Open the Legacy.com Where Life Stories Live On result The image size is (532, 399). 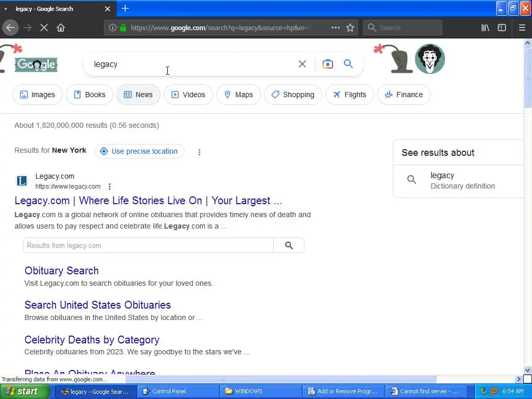click(x=148, y=201)
